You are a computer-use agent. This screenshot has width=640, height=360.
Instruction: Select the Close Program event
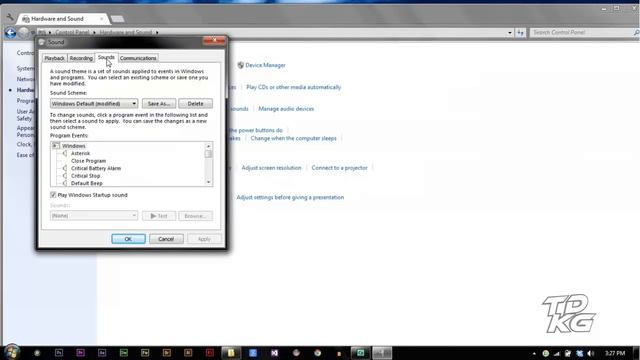(88, 161)
